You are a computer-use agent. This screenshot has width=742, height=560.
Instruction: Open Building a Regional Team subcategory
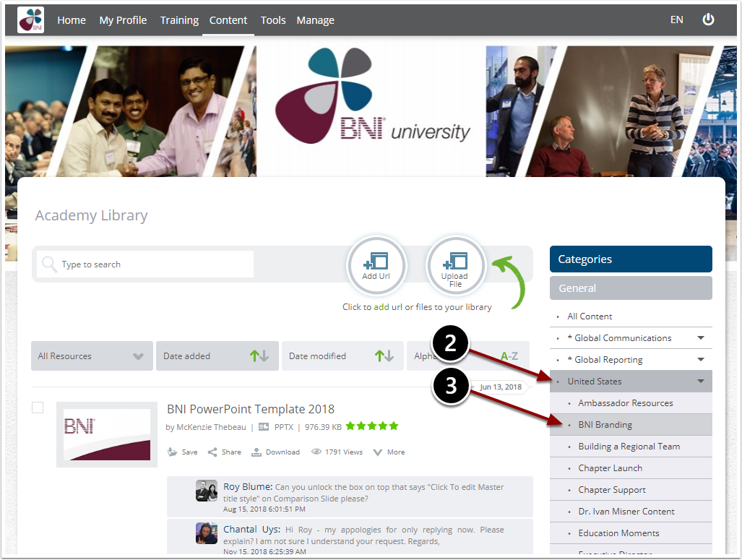631,447
